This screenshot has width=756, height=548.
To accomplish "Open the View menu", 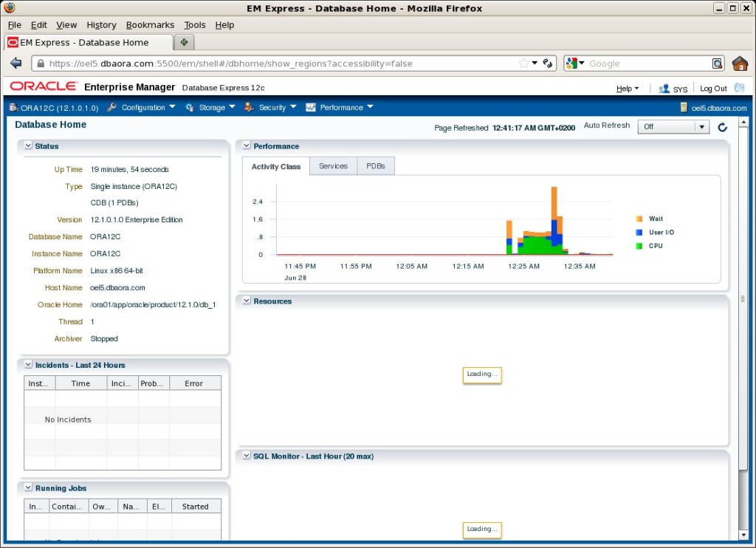I will coord(66,25).
